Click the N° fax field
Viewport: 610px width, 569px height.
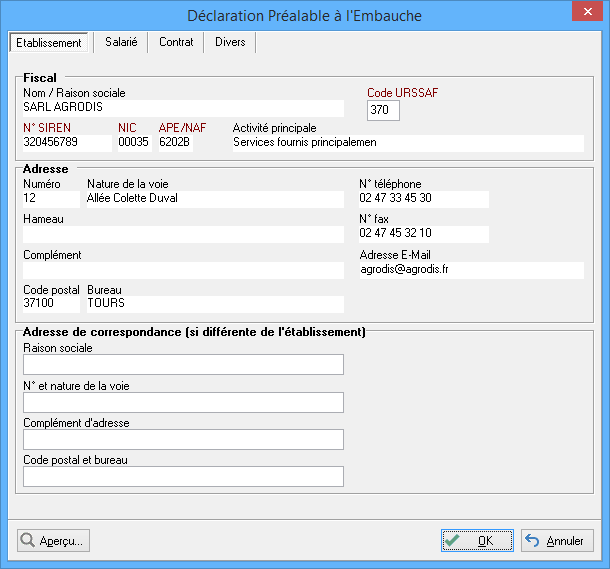coord(423,234)
